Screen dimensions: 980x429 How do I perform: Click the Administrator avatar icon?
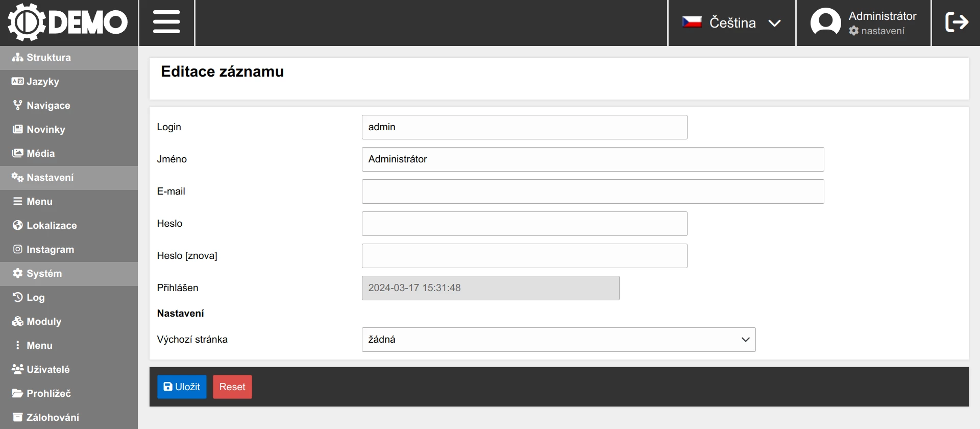[x=825, y=22]
